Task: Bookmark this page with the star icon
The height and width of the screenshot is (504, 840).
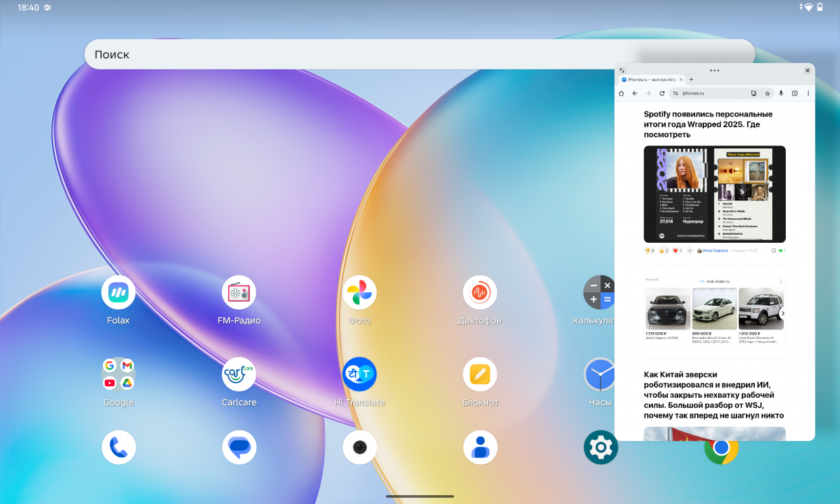Action: click(768, 93)
